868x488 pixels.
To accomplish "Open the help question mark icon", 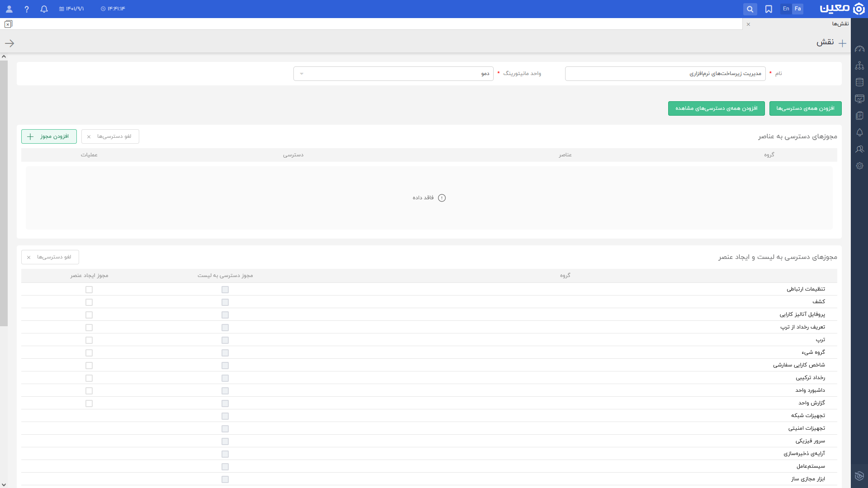I will (27, 9).
